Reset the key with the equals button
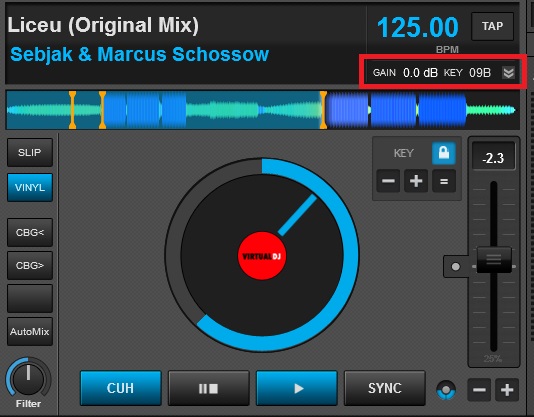Screen dimensions: 534x417 (x=444, y=181)
